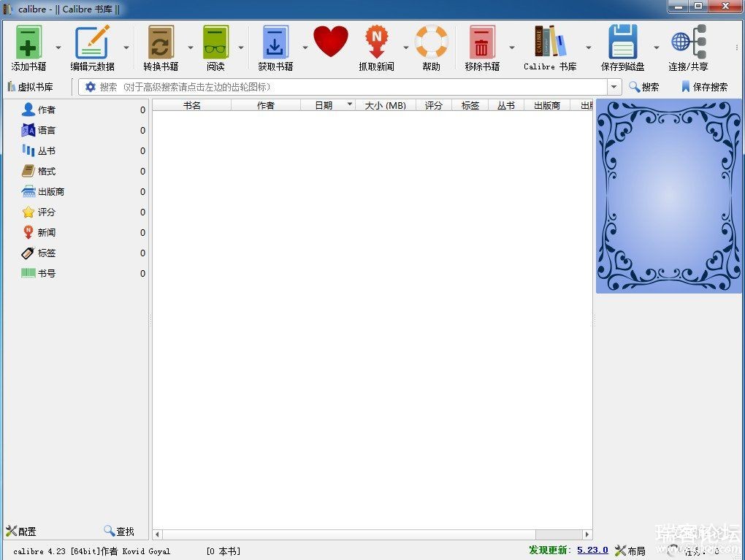Click the Configure (配置) button
This screenshot has width=745, height=560.
[x=21, y=531]
